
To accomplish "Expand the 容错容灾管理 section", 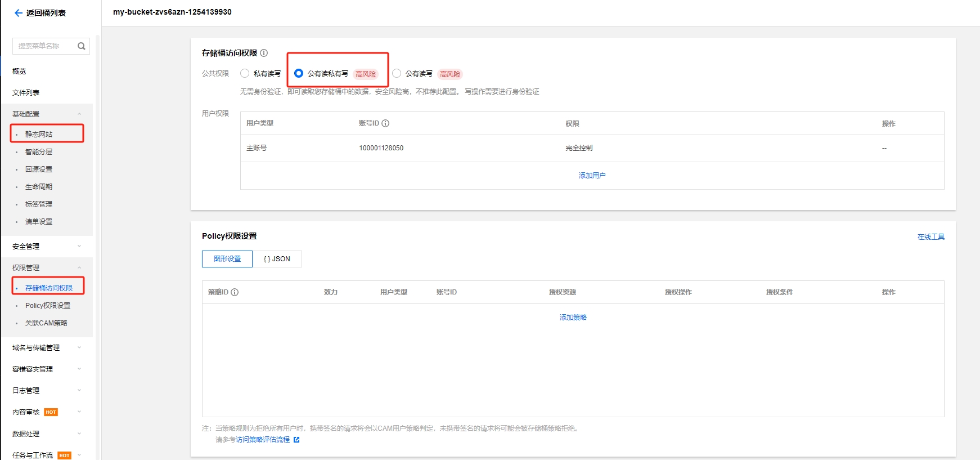I will pyautogui.click(x=79, y=369).
